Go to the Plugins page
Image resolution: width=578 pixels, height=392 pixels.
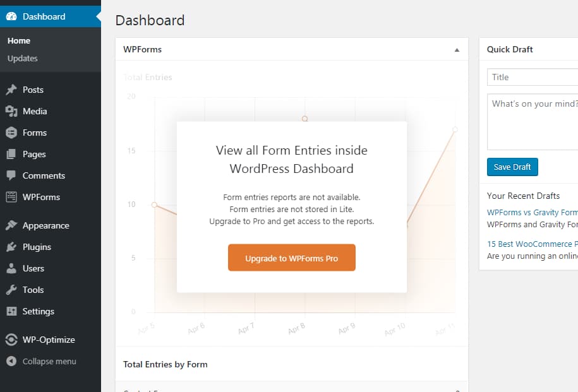point(35,247)
